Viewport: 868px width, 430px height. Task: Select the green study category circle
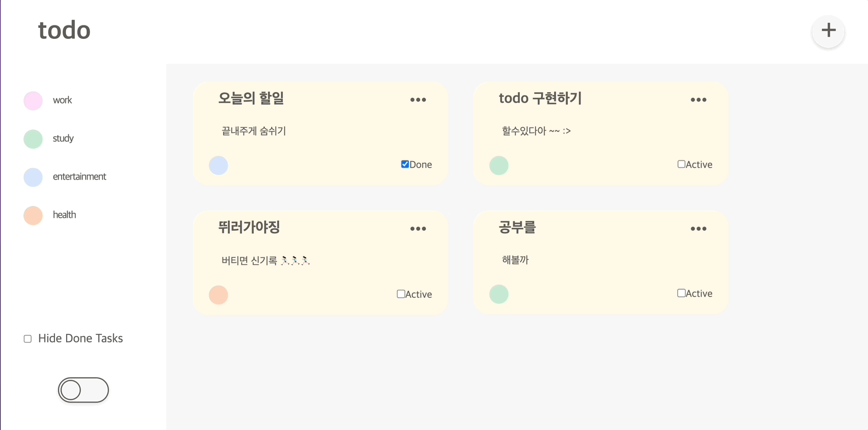coord(33,139)
